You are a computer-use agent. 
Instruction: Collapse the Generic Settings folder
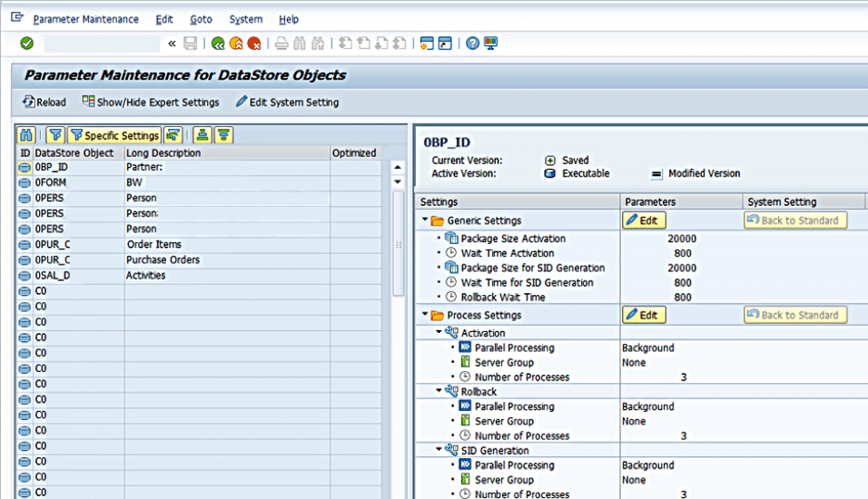(425, 220)
